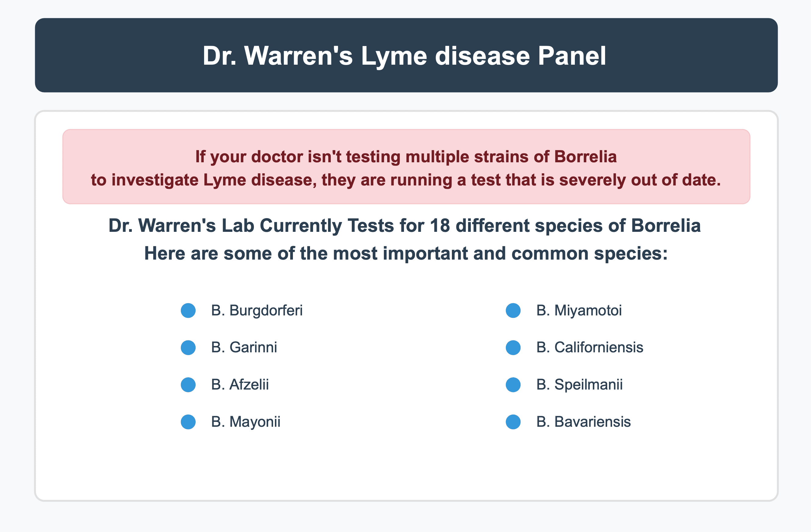
Task: Click the blue bullet next to B. Bavariensis
Action: pyautogui.click(x=513, y=422)
